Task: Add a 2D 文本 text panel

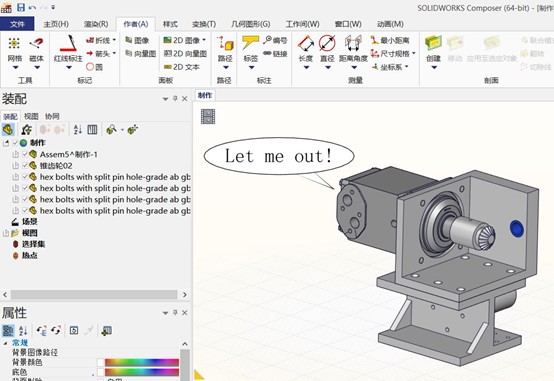Action: [182, 67]
